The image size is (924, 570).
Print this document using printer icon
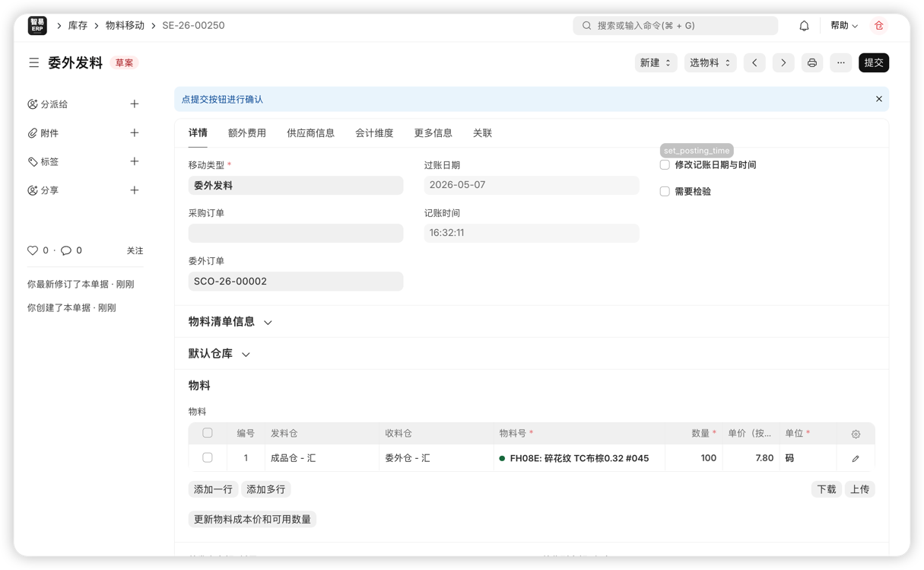[812, 62]
